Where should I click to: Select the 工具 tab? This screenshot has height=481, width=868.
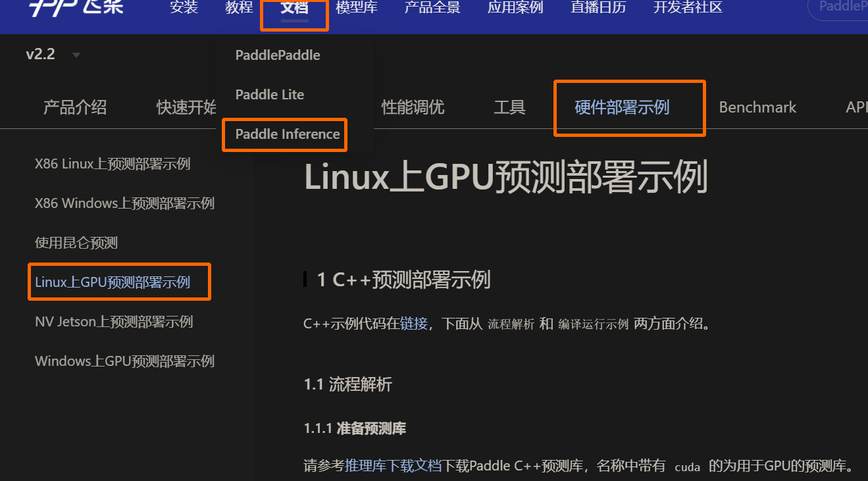click(x=509, y=107)
